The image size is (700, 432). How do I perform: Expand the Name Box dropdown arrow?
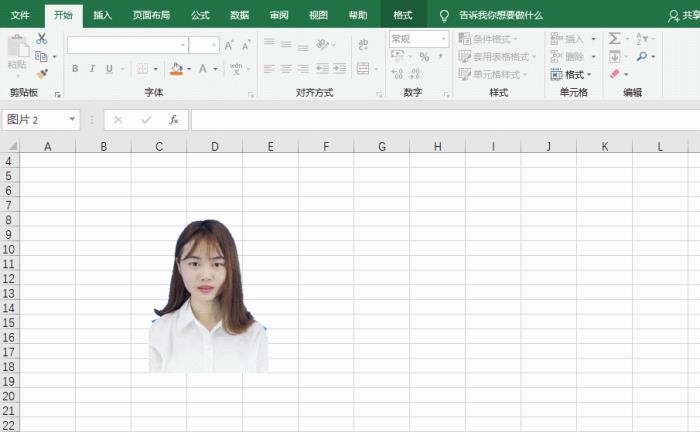[x=73, y=119]
